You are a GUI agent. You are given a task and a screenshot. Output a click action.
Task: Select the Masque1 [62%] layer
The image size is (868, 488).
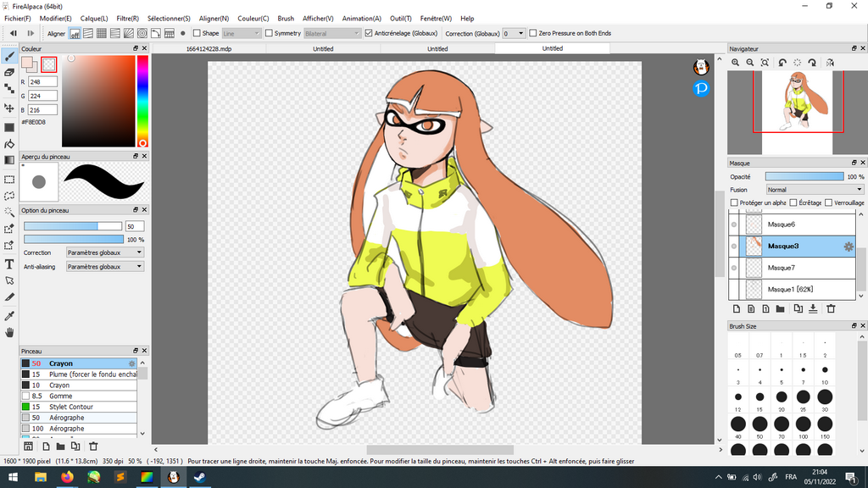793,290
